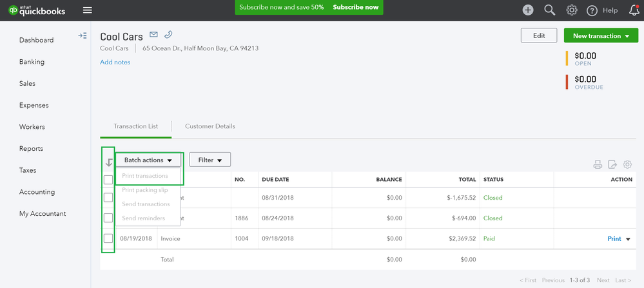The image size is (644, 288).
Task: Click the Edit button
Action: [539, 36]
